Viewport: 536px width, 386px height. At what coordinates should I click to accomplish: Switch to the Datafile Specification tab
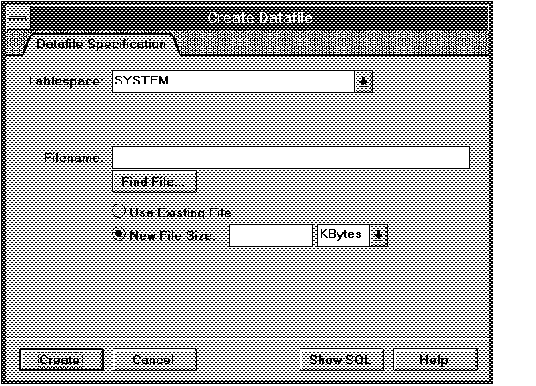(102, 44)
